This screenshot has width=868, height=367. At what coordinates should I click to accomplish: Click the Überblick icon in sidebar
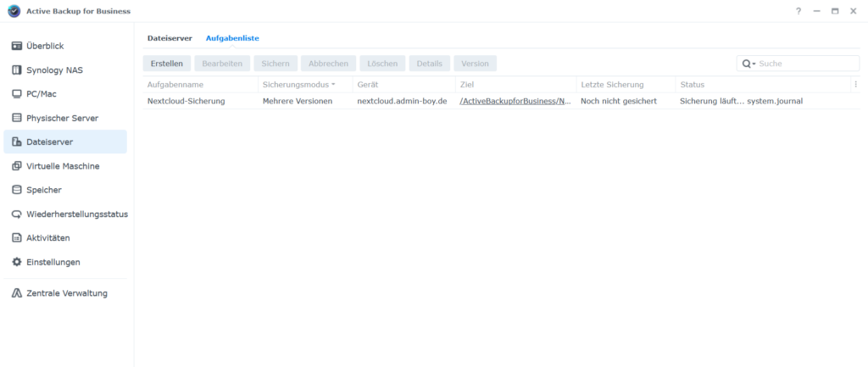pos(17,46)
